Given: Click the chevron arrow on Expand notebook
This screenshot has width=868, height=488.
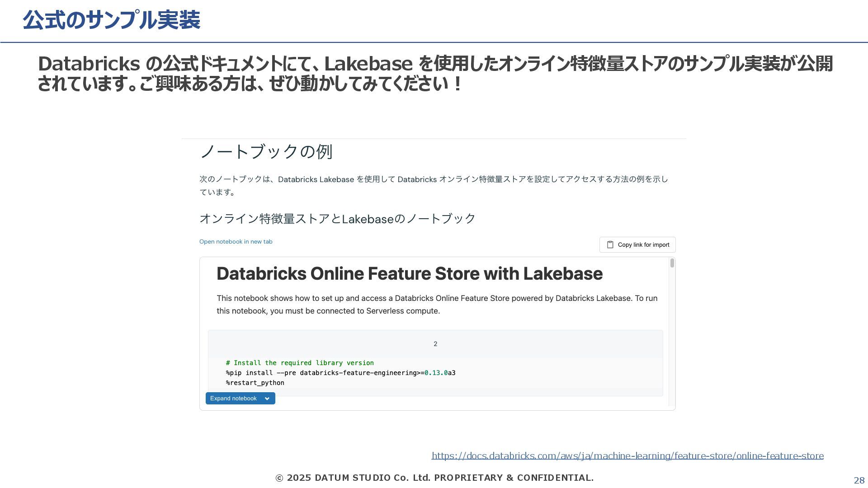Looking at the screenshot, I should click(267, 399).
